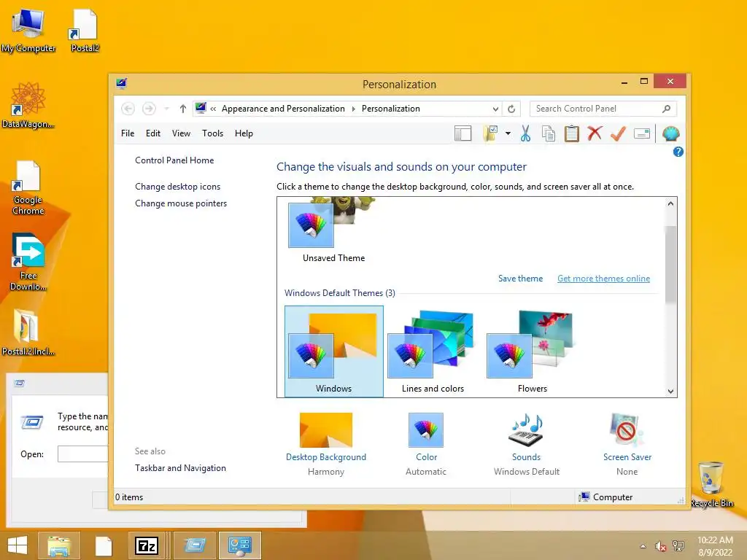
Task: Select the Google Chrome desktop shortcut
Action: (28, 188)
